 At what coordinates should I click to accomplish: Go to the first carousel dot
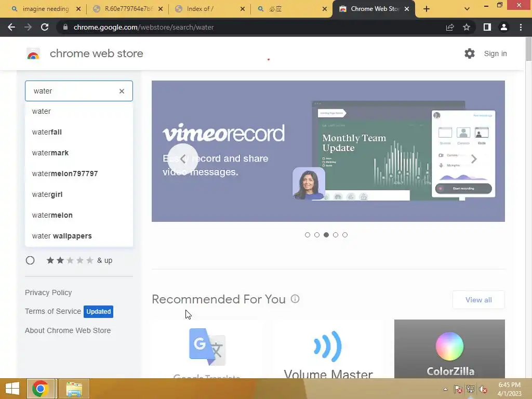pos(308,235)
